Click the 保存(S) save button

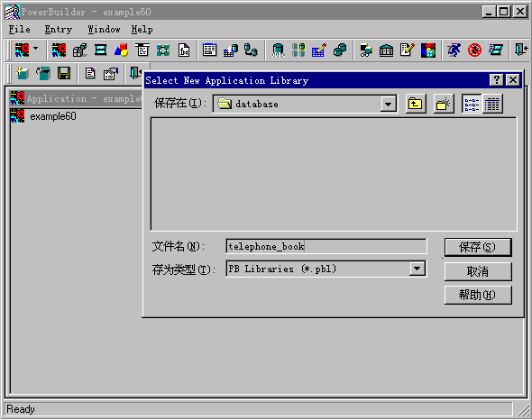coord(477,247)
